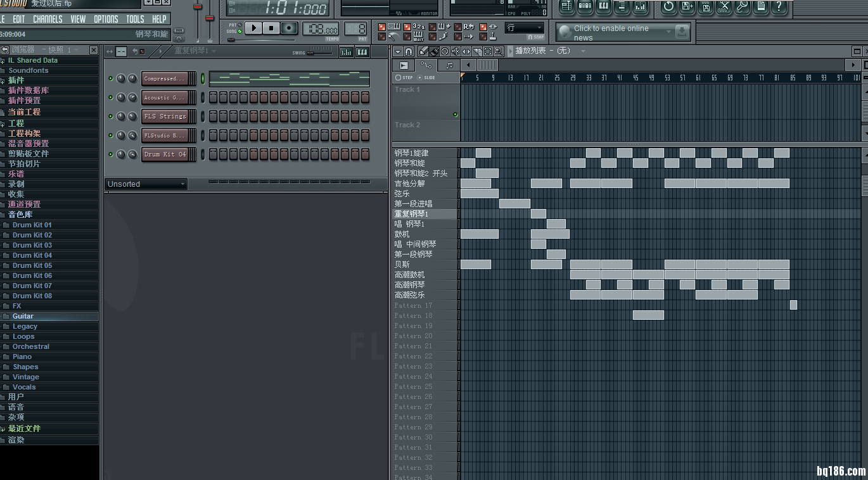Image resolution: width=868 pixels, height=480 pixels.
Task: Select the 吉他分解 pattern row
Action: point(425,184)
